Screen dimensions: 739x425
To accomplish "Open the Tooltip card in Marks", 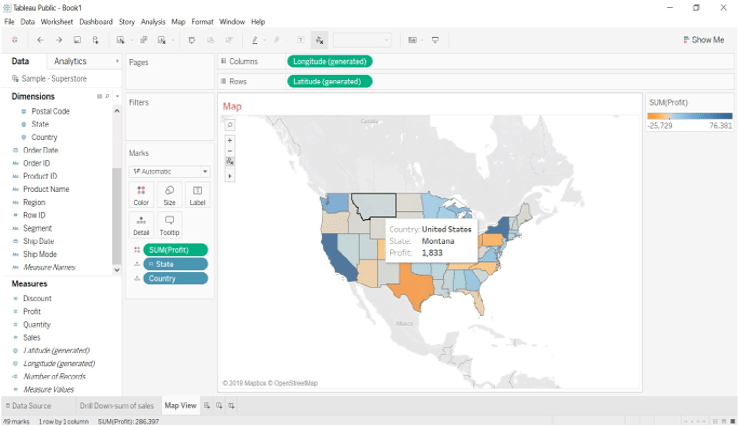I will 169,223.
